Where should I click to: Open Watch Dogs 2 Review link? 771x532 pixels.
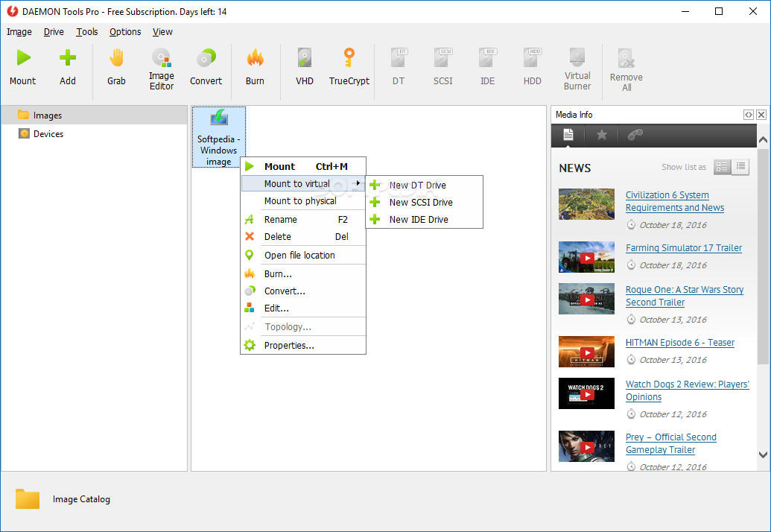688,390
